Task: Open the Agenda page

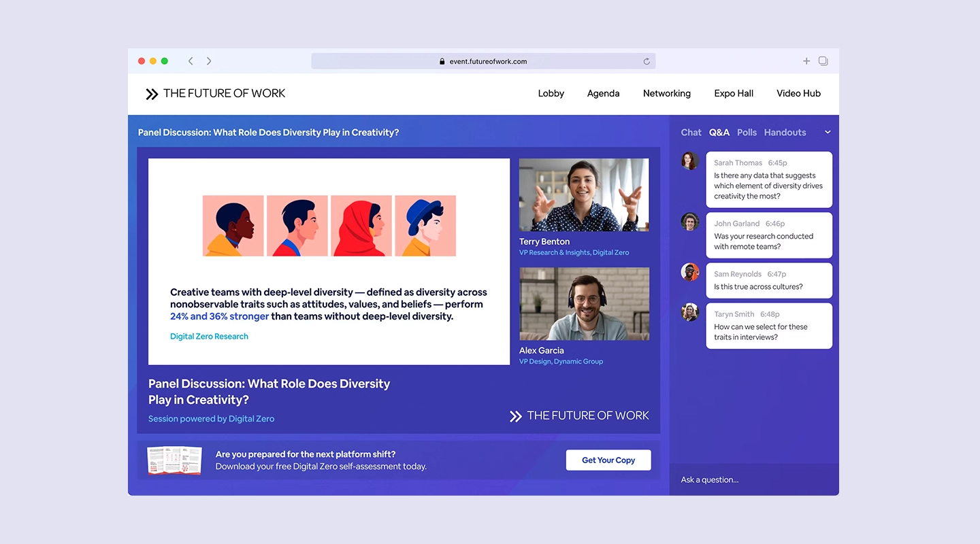Action: 603,93
